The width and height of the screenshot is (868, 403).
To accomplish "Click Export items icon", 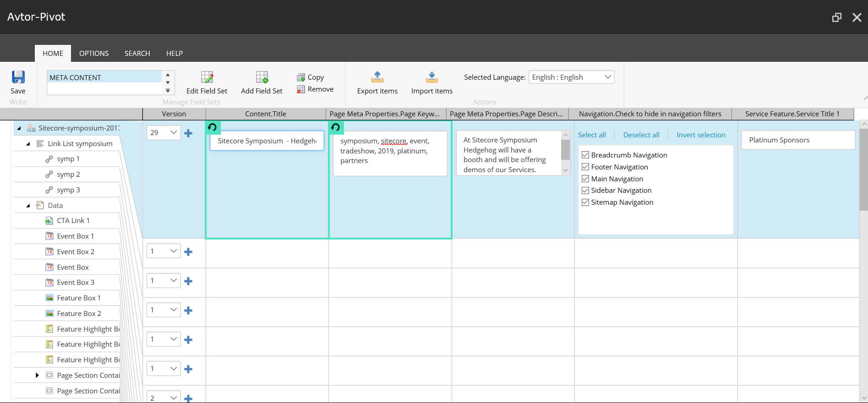I will [377, 77].
